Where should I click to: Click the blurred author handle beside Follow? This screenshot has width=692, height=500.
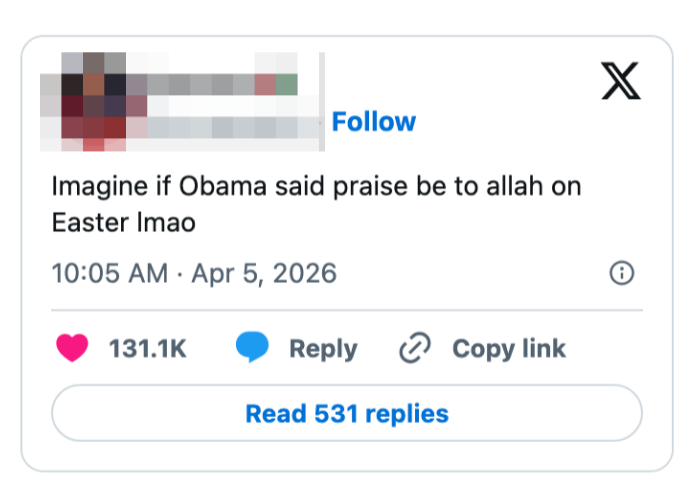tap(230, 126)
